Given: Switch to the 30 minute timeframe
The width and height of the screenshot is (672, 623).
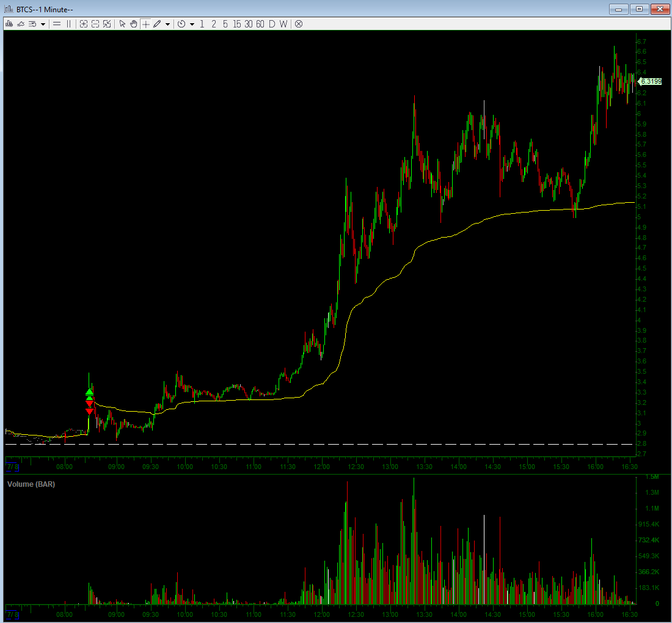Looking at the screenshot, I should tap(249, 24).
